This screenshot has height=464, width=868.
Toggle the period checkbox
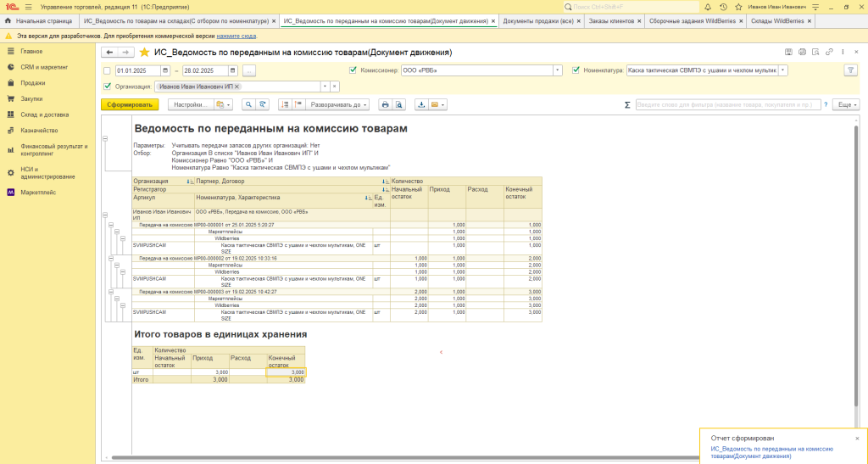(x=107, y=71)
